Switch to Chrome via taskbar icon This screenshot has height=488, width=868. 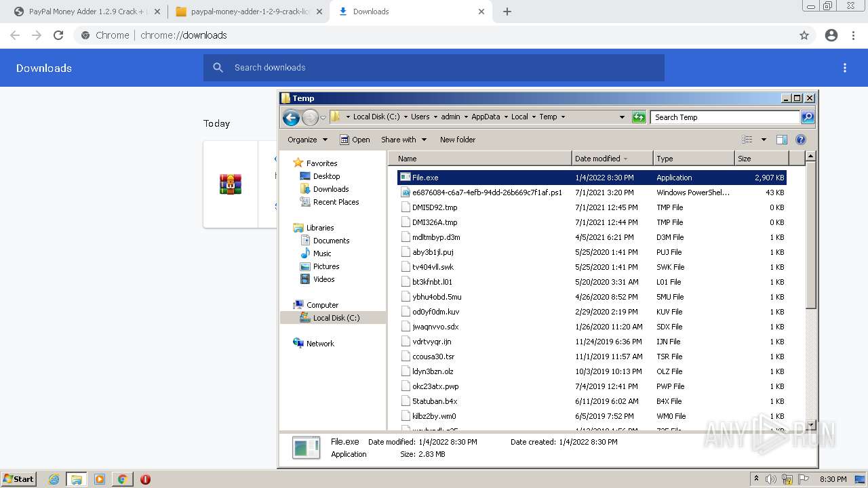tap(122, 479)
